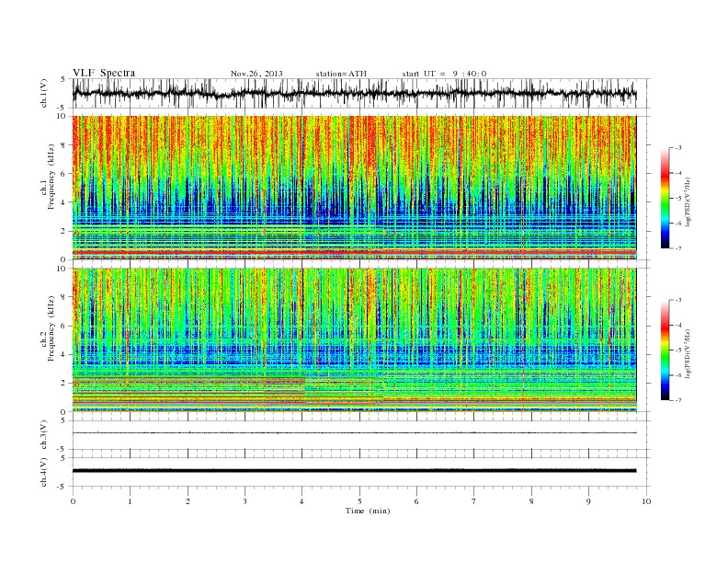
Task: Select the date text 'Nov.26, 2013'
Action: [x=256, y=74]
